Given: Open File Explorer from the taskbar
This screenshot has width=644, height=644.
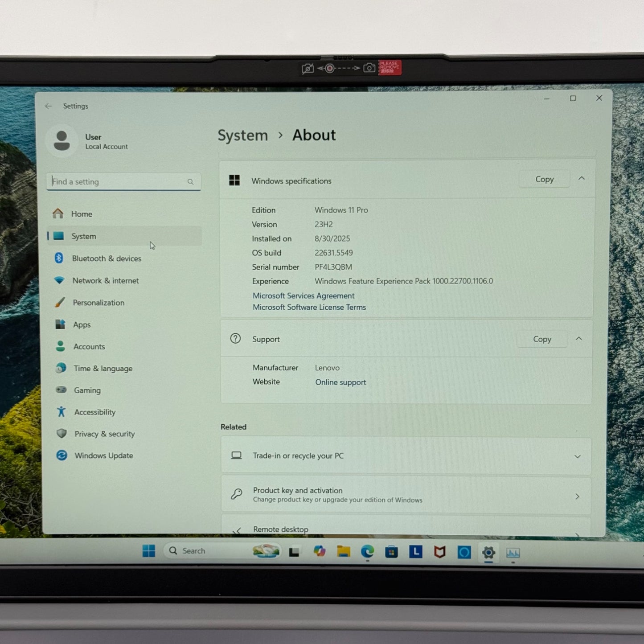Looking at the screenshot, I should point(343,552).
